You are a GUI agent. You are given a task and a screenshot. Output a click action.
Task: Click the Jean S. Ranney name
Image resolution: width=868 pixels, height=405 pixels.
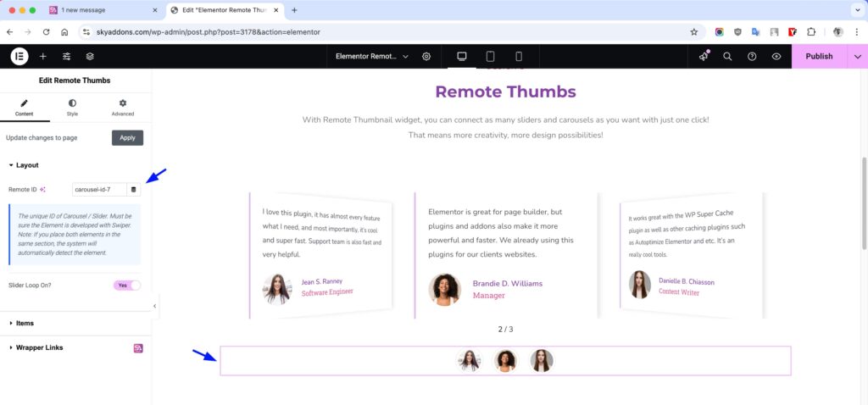tap(322, 281)
